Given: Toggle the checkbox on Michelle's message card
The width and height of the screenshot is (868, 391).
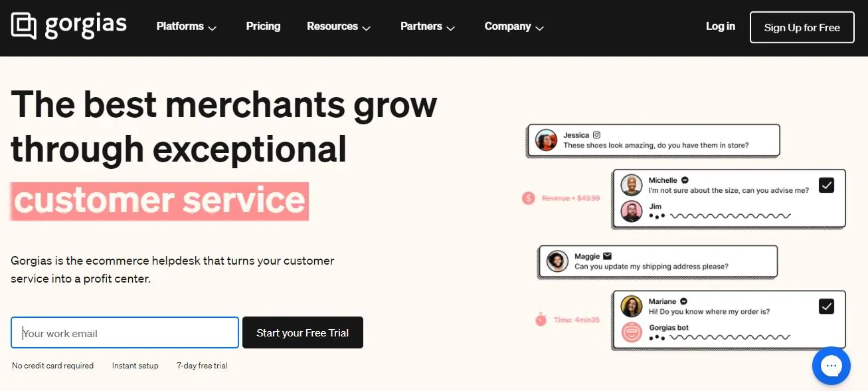Looking at the screenshot, I should click(x=826, y=185).
